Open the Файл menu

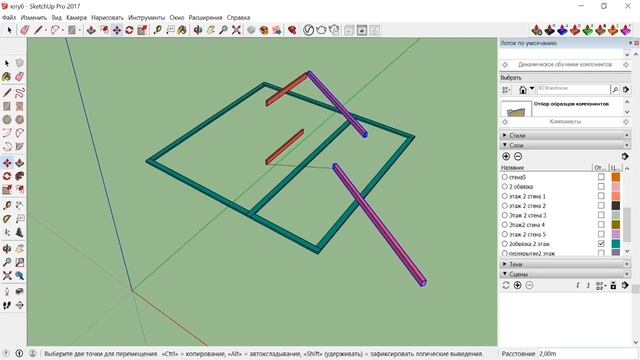9,18
